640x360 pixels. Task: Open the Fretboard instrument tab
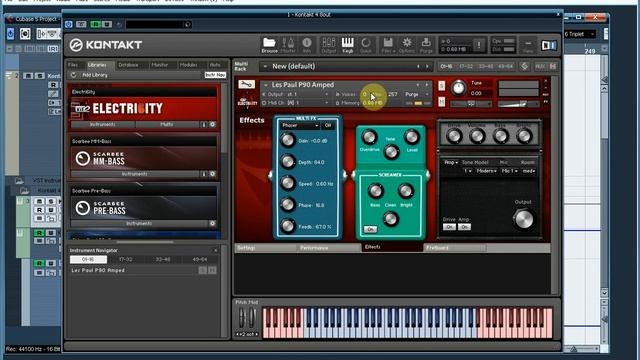point(455,248)
